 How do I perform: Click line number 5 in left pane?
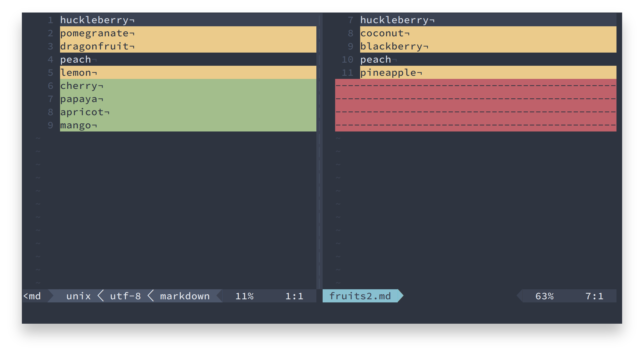pos(50,72)
